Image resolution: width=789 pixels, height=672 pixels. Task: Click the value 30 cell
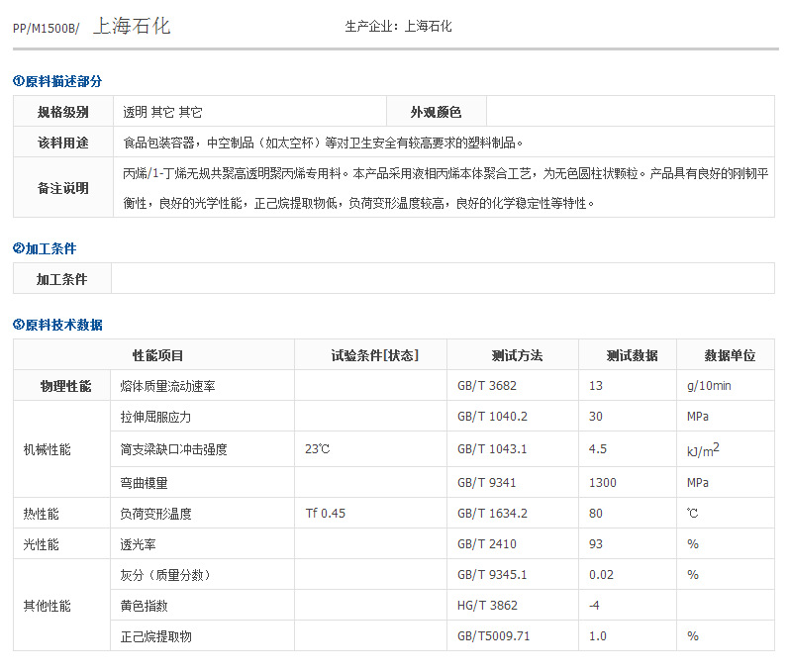tap(628, 417)
